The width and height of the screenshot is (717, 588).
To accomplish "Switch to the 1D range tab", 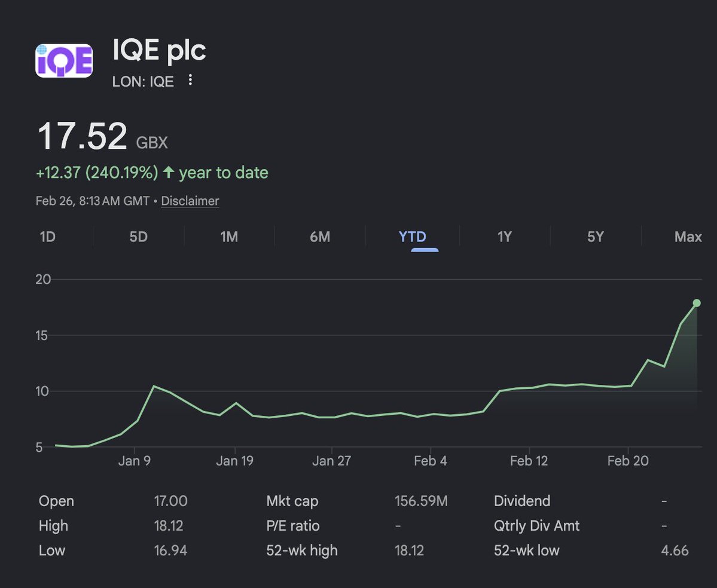I will pyautogui.click(x=48, y=237).
